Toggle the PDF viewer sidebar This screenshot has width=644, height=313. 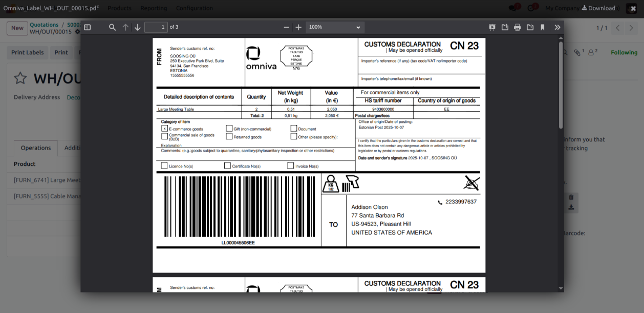[88, 27]
